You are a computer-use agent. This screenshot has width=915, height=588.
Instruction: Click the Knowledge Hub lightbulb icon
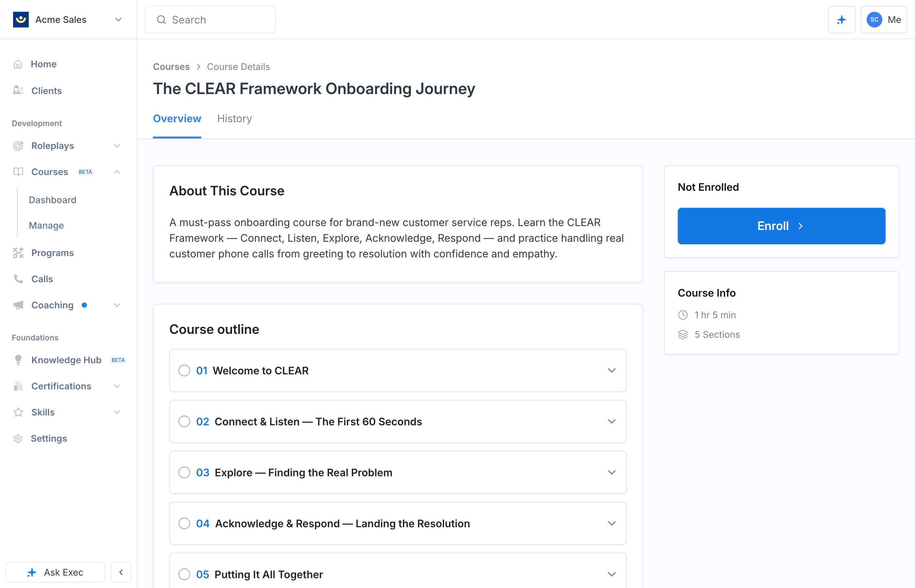point(18,360)
